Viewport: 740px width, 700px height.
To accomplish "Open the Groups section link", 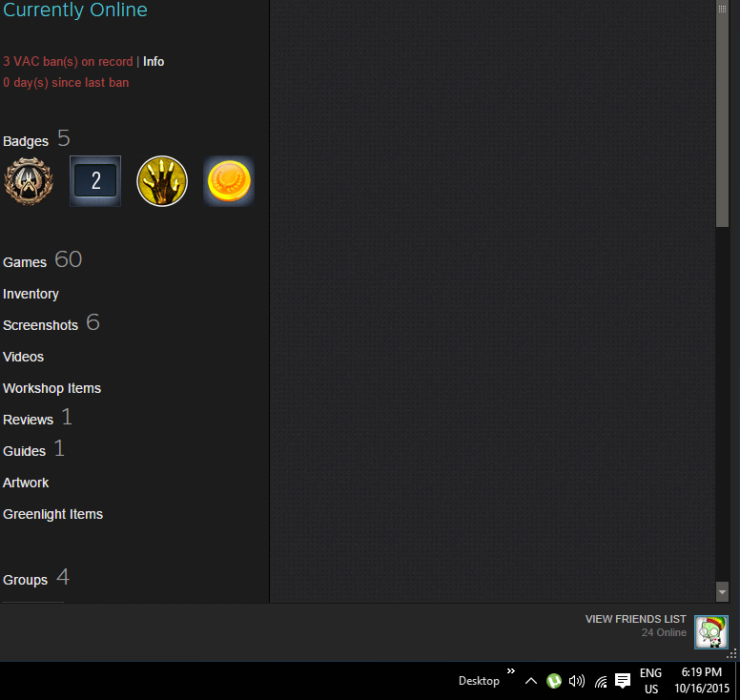I will 25,580.
